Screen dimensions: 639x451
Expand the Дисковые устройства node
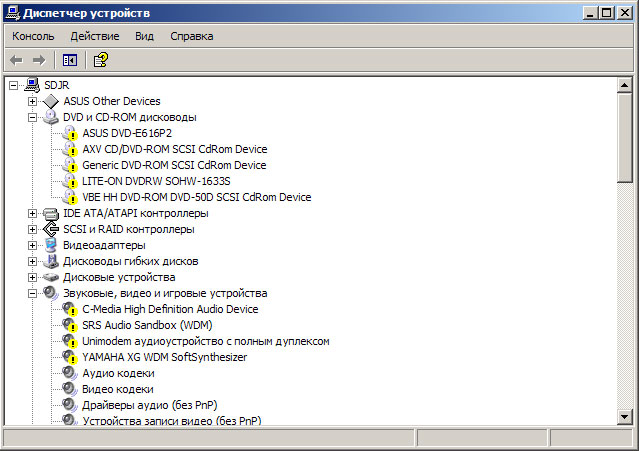click(33, 277)
